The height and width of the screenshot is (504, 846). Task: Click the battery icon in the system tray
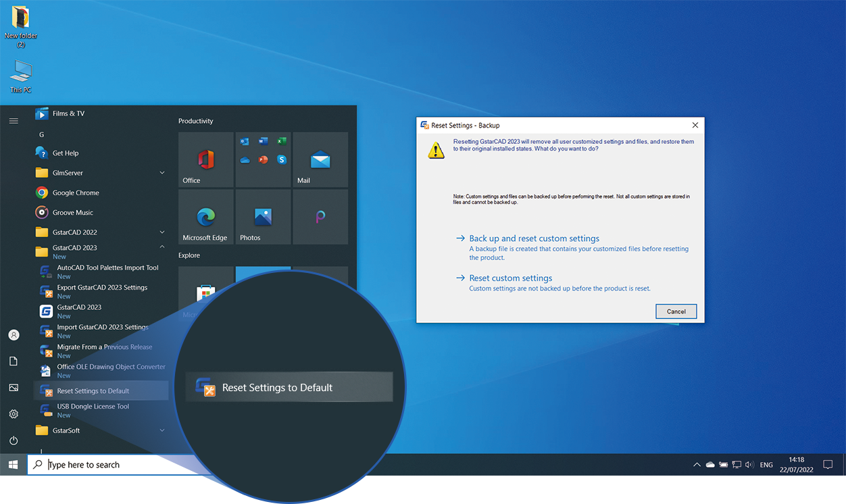tap(724, 465)
